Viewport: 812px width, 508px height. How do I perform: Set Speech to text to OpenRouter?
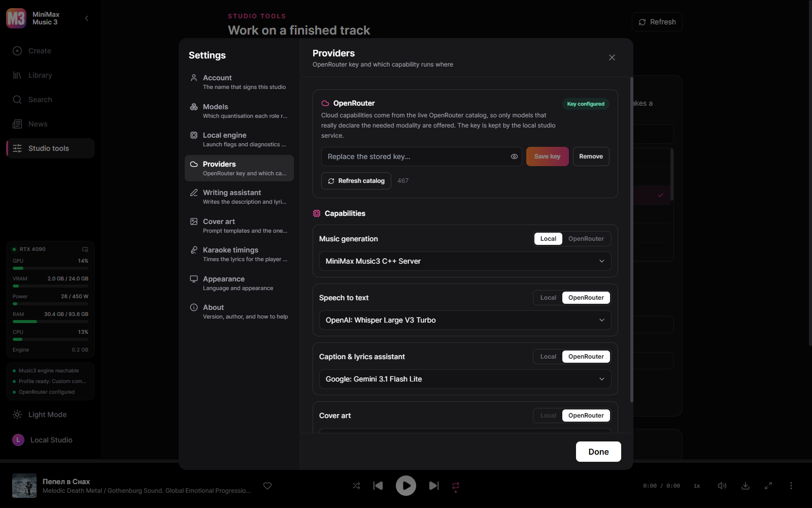pos(586,298)
